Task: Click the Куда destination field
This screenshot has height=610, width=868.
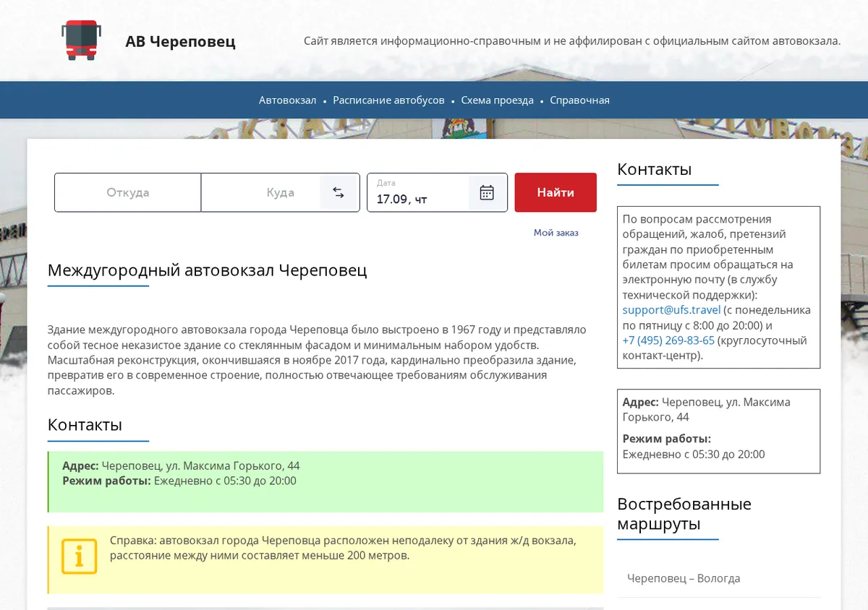Action: 260,192
